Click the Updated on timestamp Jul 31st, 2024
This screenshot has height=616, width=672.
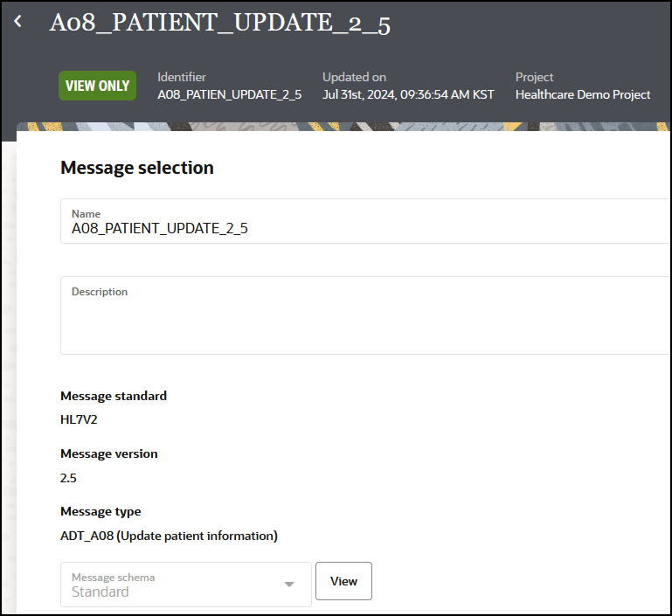click(408, 94)
